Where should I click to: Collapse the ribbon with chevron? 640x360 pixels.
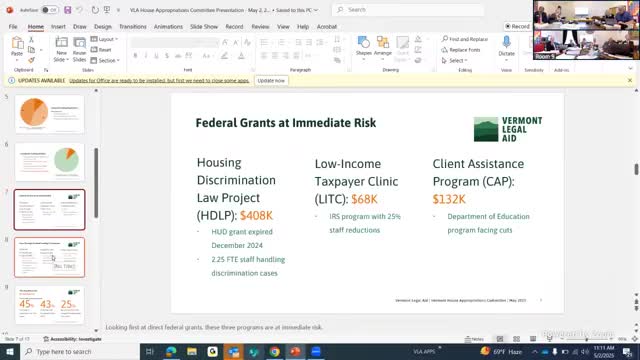[630, 69]
